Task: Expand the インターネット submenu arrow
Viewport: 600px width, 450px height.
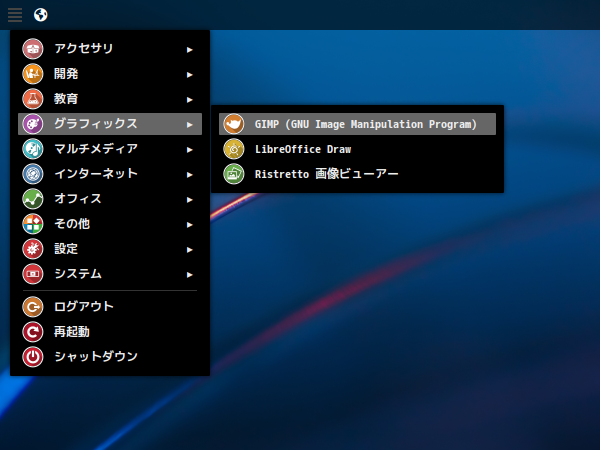Action: (189, 175)
